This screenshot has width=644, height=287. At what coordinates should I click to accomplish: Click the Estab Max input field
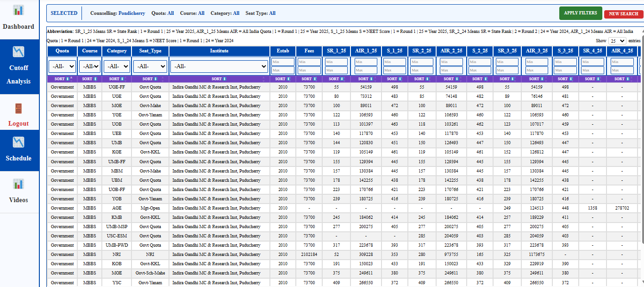click(x=282, y=70)
